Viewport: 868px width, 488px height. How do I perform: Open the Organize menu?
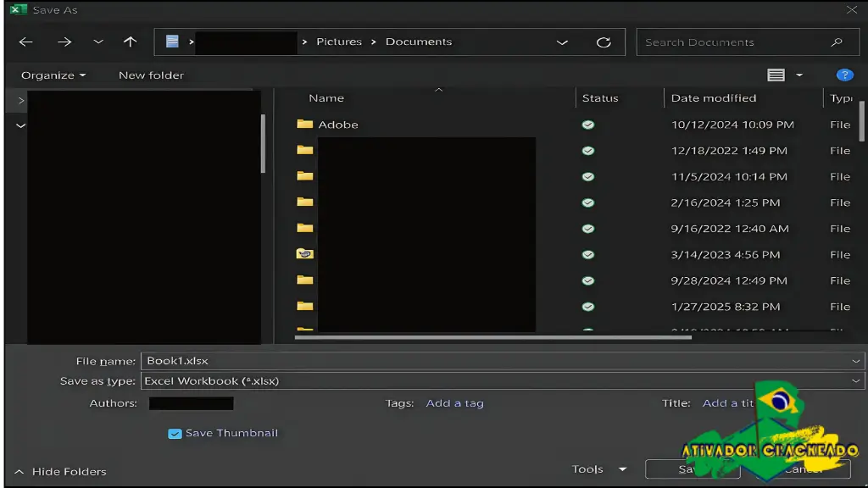(53, 75)
